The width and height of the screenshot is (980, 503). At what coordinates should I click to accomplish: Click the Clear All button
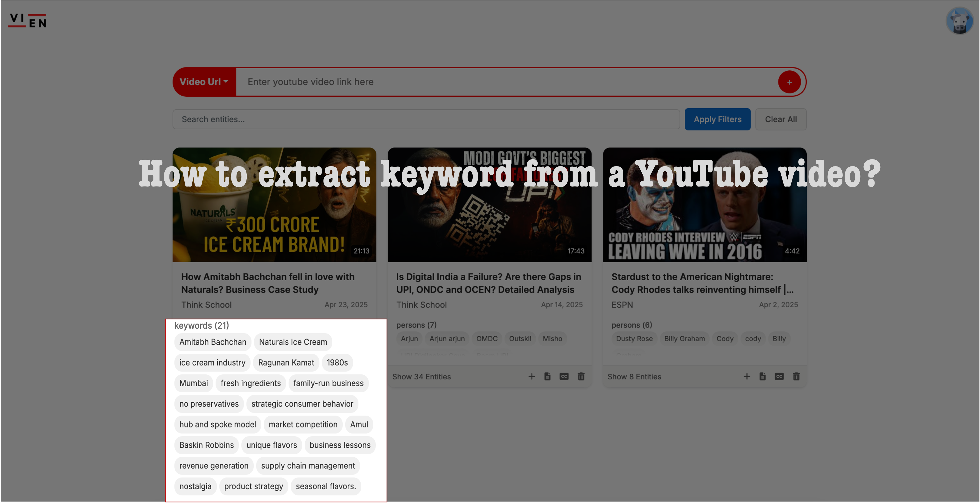click(x=781, y=119)
